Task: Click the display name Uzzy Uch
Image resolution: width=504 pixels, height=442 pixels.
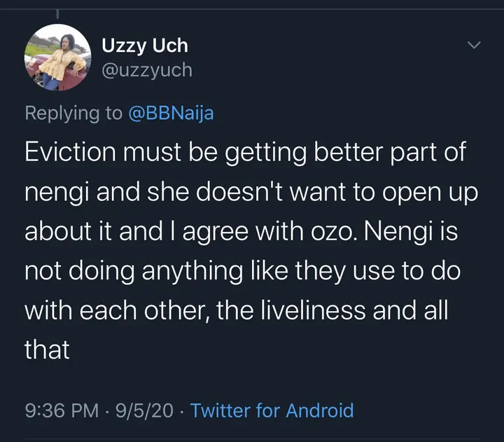Action: pos(145,46)
